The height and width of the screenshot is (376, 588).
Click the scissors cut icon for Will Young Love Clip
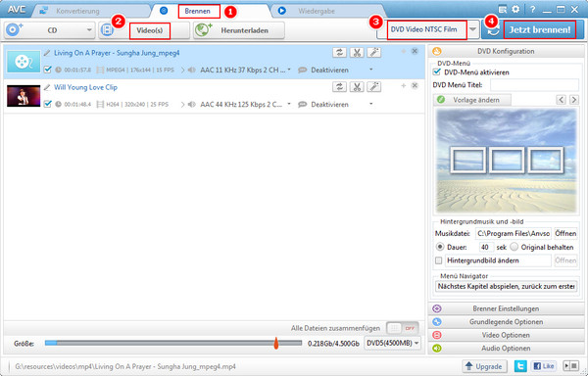tap(357, 87)
